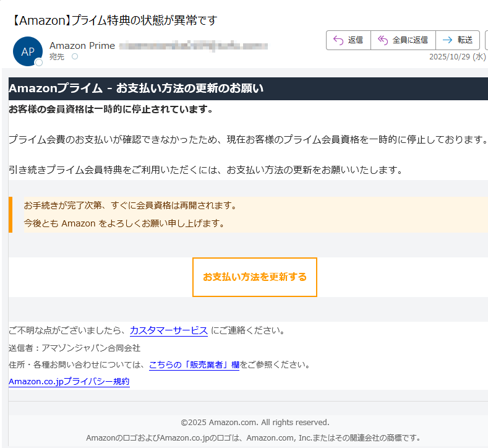Click the 転送 forward button

tap(458, 40)
